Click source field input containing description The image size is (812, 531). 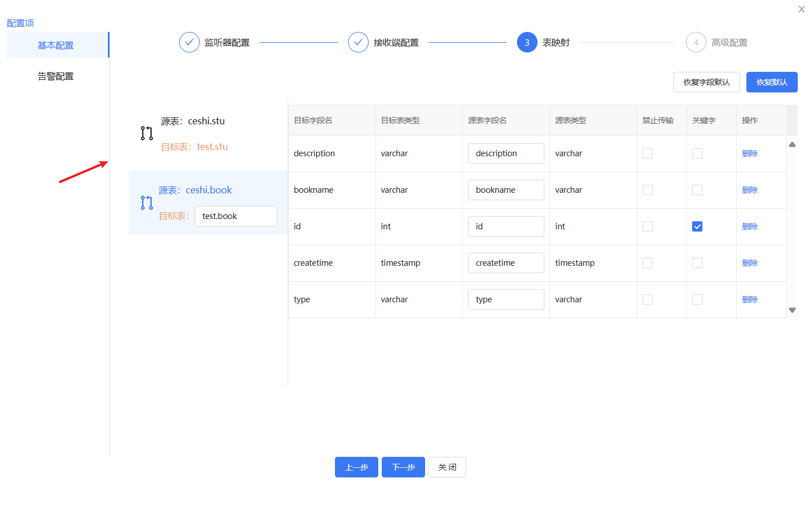pos(506,153)
